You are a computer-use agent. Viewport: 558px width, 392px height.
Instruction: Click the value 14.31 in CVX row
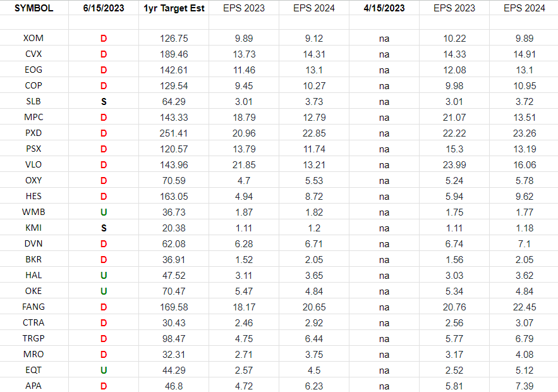(314, 54)
